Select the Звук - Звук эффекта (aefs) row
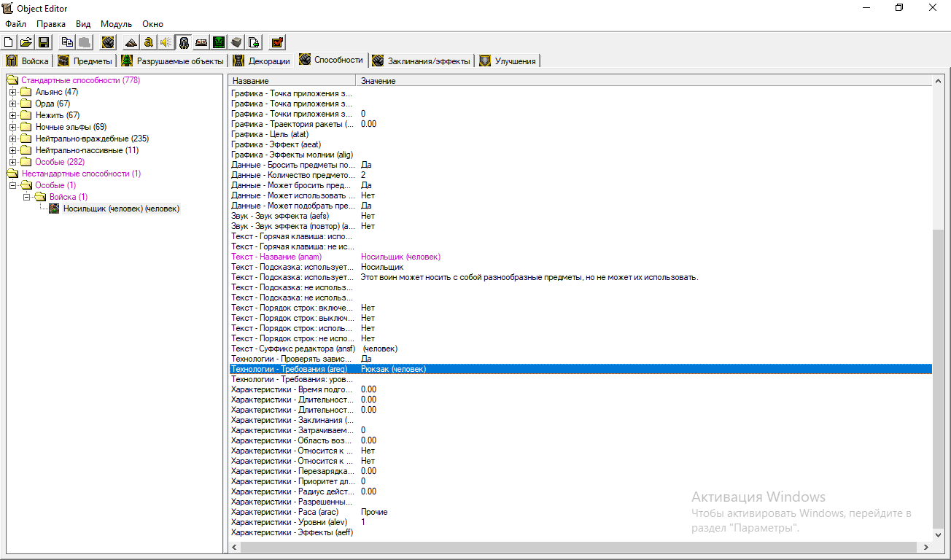Viewport: 951px width, 560px height. tap(580, 216)
